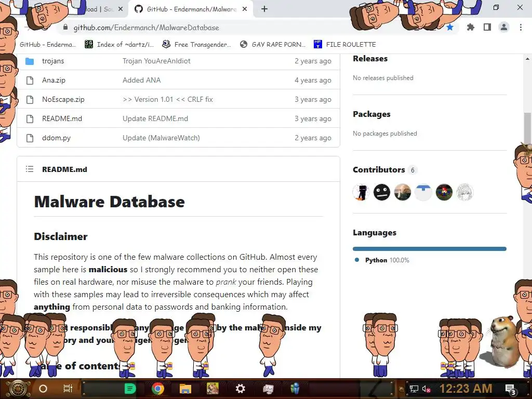
Task: Click the network icon in the system tray
Action: click(x=414, y=389)
